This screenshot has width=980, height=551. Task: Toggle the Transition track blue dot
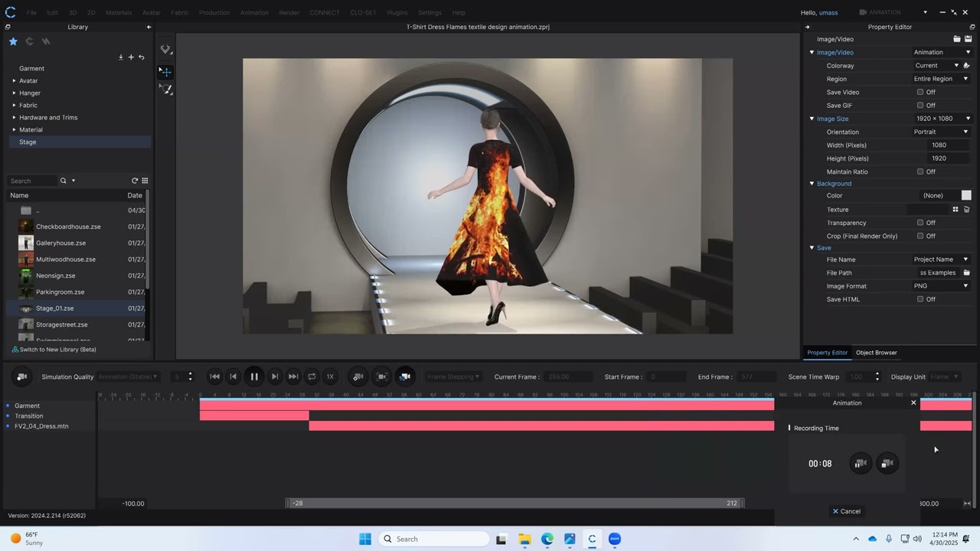[8, 416]
